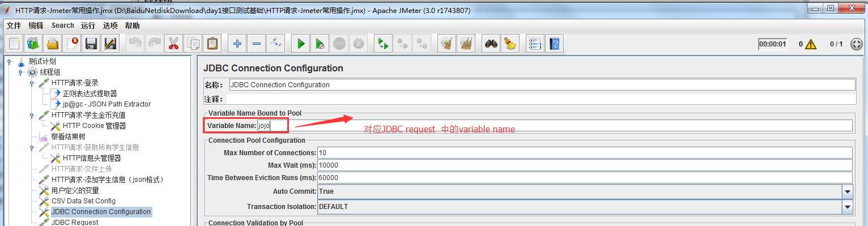Click the Clear All results icon
Screen dimensions: 868x226
pyautogui.click(x=466, y=44)
